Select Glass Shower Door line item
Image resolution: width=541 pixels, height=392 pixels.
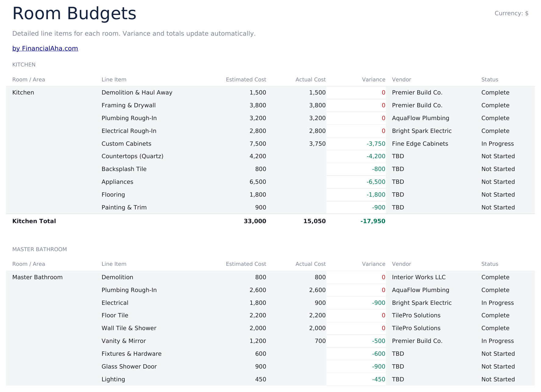(x=129, y=367)
